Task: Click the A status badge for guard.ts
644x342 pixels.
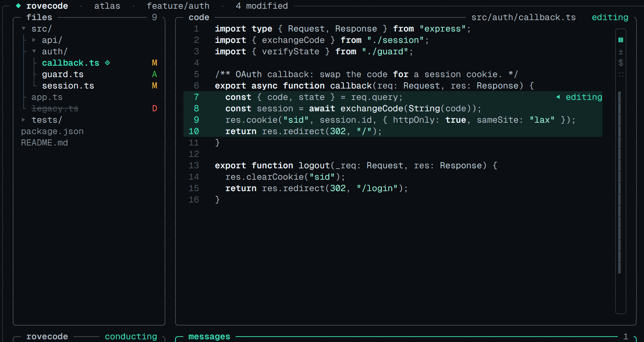Action: pos(154,74)
